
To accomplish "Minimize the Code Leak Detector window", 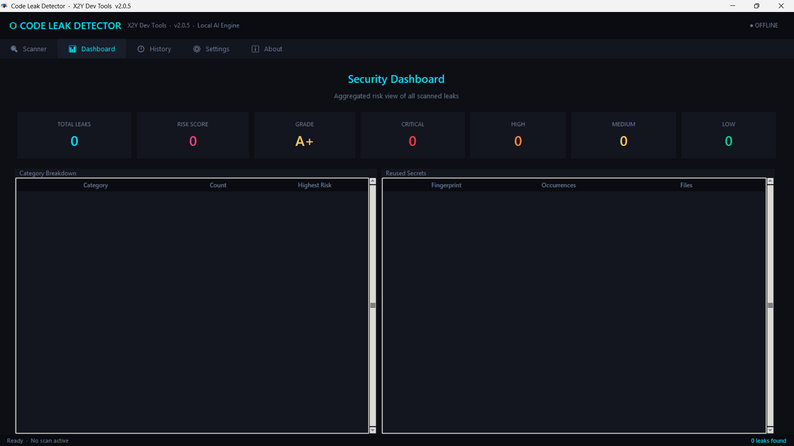I will 733,6.
